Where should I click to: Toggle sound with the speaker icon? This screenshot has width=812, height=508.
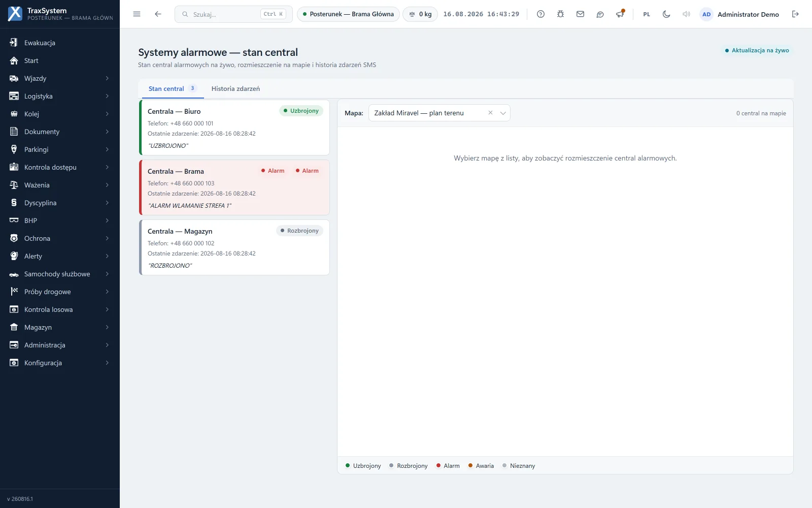pyautogui.click(x=686, y=14)
